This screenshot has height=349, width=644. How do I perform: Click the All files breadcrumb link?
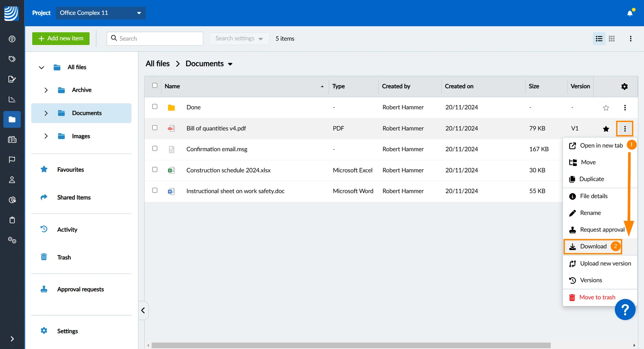point(157,64)
